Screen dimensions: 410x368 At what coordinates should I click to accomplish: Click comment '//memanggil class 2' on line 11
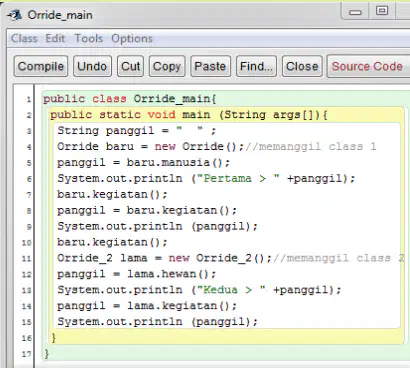(339, 258)
